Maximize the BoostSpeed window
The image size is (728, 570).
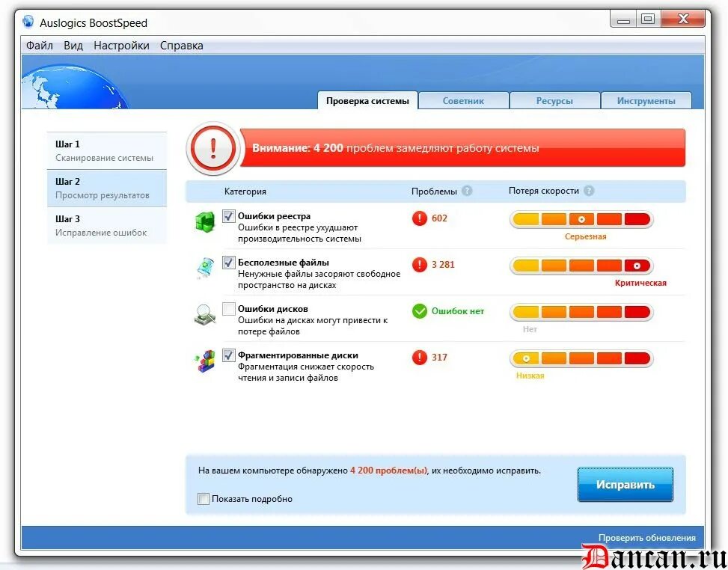point(648,19)
